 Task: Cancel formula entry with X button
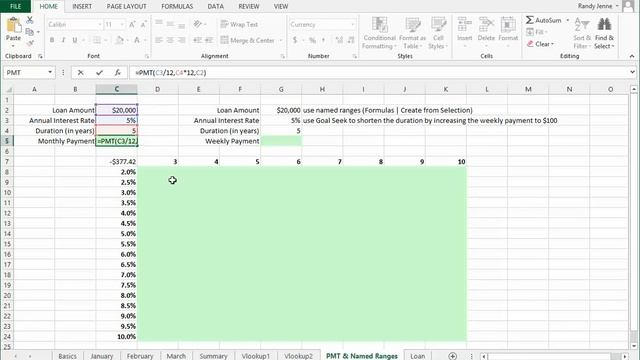80,72
